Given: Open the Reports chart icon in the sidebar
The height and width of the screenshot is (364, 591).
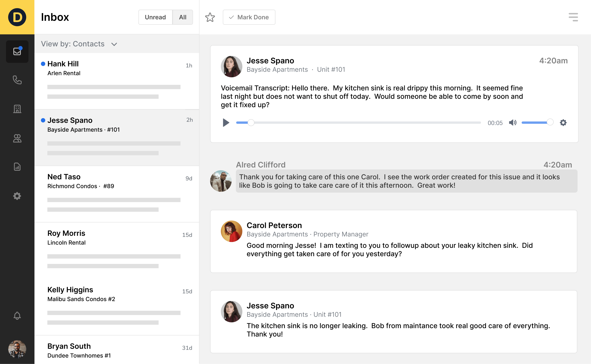Looking at the screenshot, I should 17,167.
